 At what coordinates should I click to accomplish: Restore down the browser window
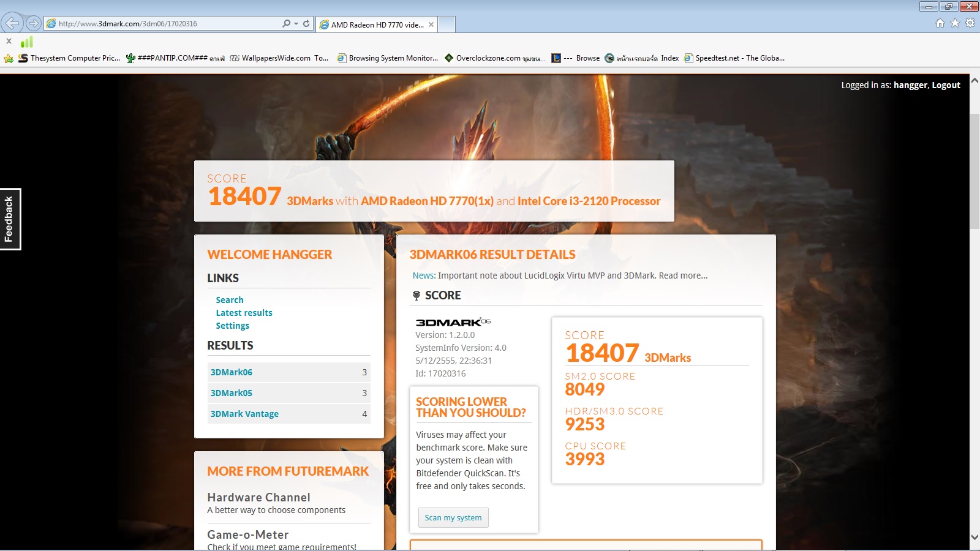[948, 6]
